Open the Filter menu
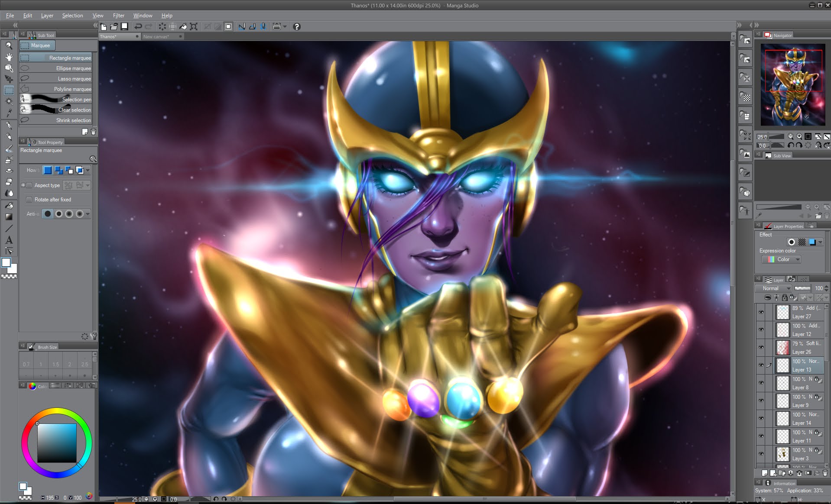The height and width of the screenshot is (504, 831). (x=119, y=15)
